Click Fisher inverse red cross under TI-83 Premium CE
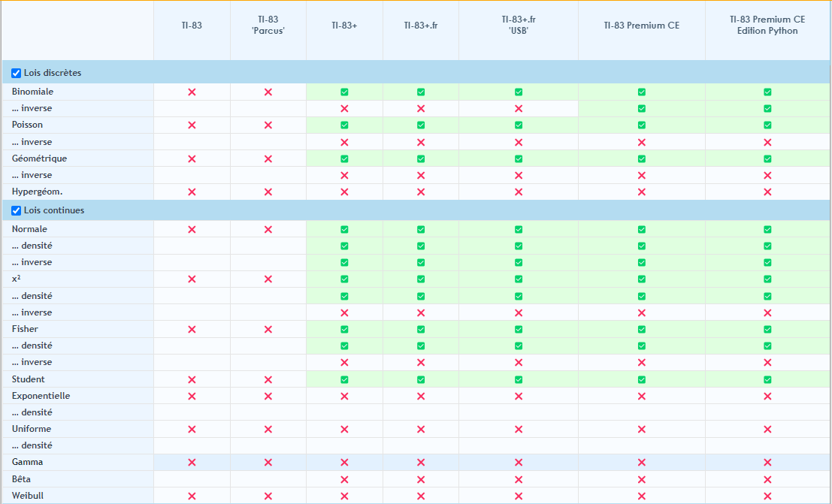This screenshot has height=504, width=832. [x=642, y=362]
